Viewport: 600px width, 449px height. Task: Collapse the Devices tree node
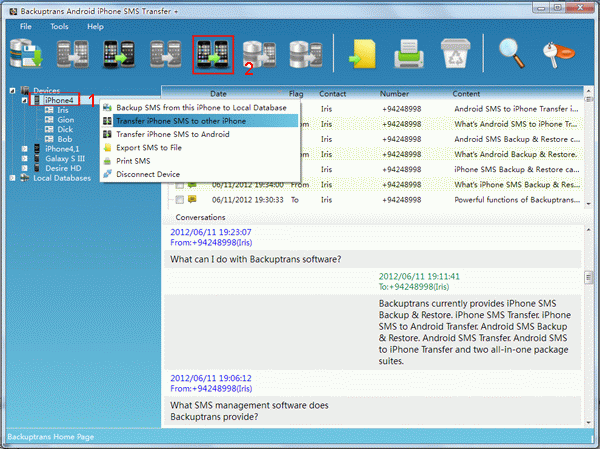13,91
